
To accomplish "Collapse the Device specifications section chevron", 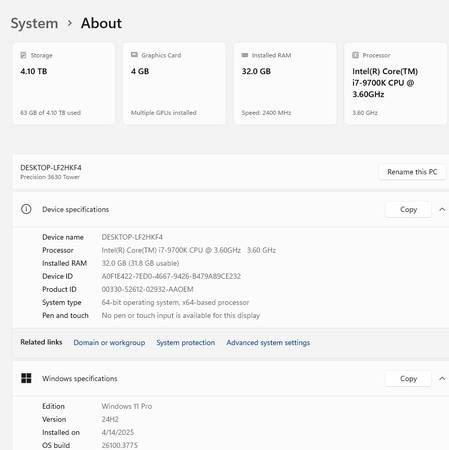I will [x=442, y=209].
